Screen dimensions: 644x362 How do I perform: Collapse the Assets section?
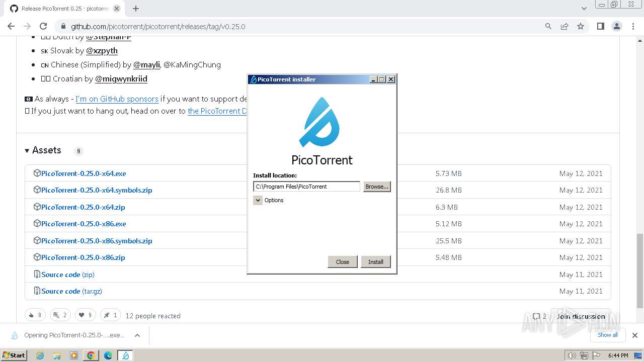click(43, 150)
